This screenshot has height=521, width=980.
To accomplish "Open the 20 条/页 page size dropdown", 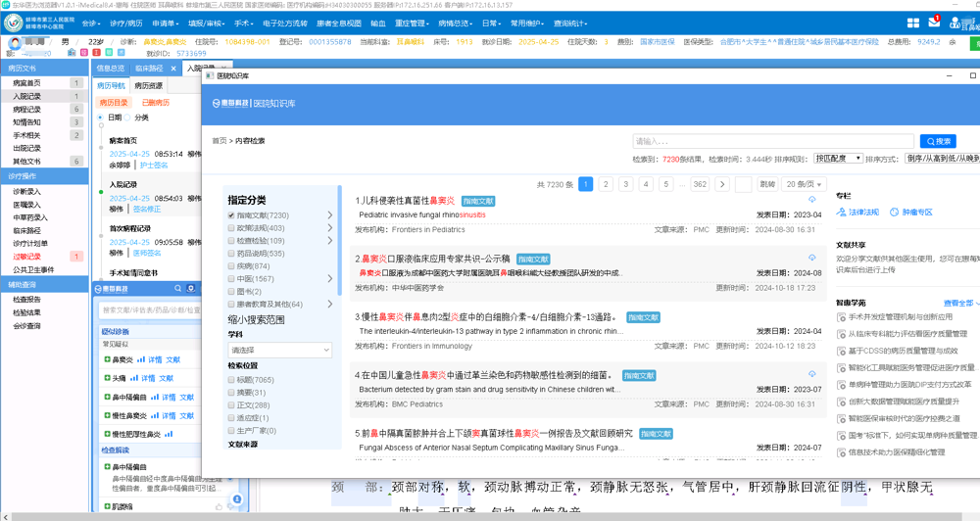I will pos(804,184).
